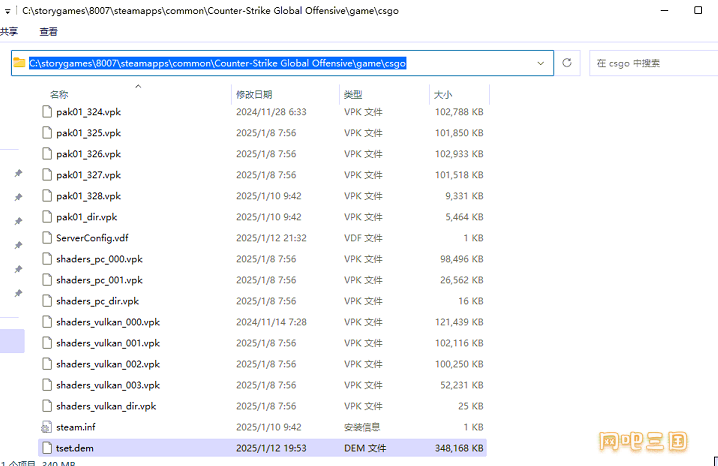This screenshot has height=466, width=718.
Task: Click file name pak01_328.vpk
Action: click(x=88, y=196)
